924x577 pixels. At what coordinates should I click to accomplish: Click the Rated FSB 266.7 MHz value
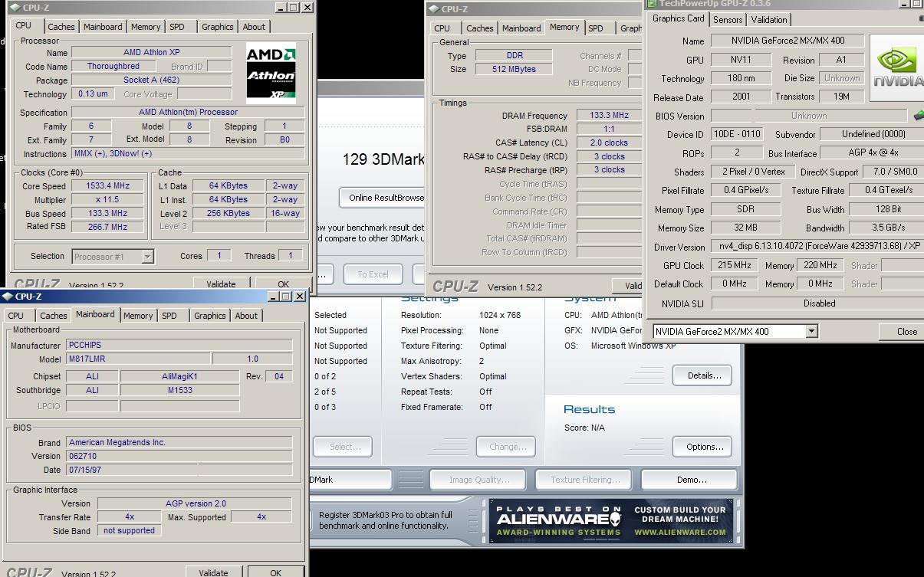pos(108,227)
